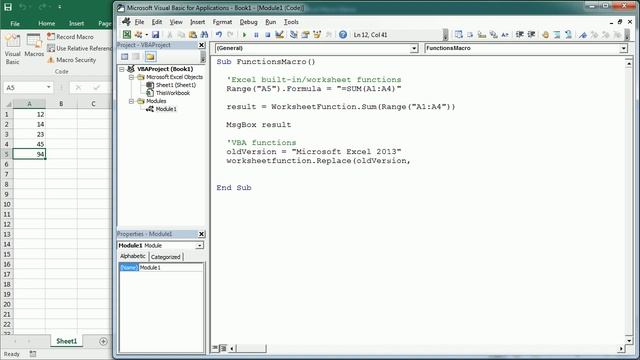Toggle Bookmark with blue flag icon

tap(583, 35)
